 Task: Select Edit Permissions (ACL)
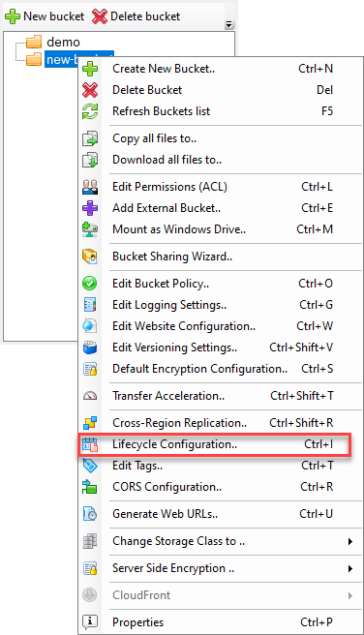tap(221, 187)
